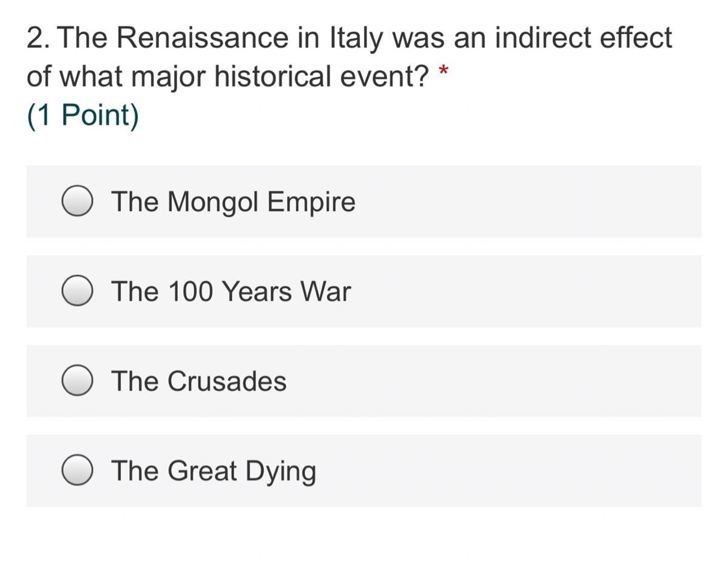
Task: Click the question number '2.'
Action: (x=38, y=38)
